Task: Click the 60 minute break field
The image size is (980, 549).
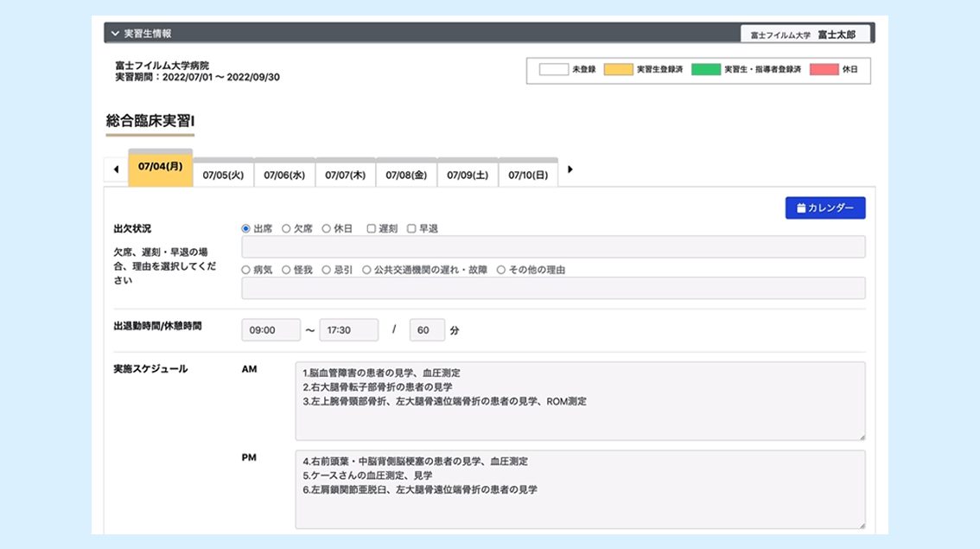Action: pos(427,330)
